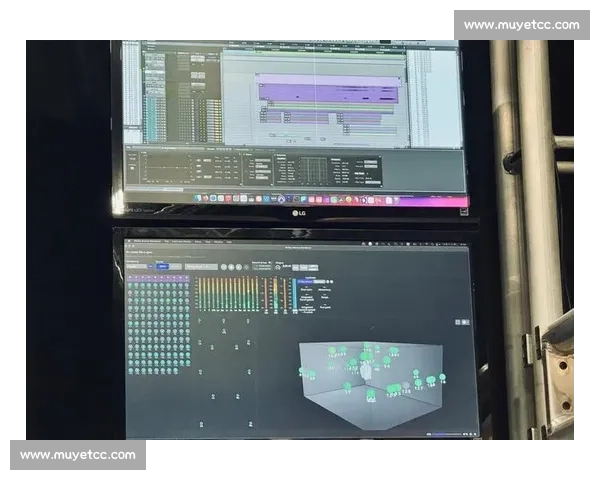
Task: Click the first orange-green level meter bar
Action: point(201,294)
